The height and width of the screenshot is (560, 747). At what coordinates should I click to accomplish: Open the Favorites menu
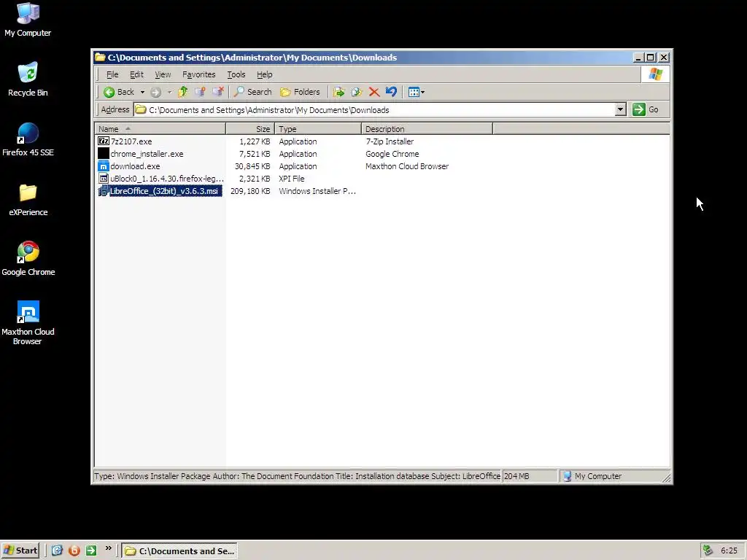198,74
